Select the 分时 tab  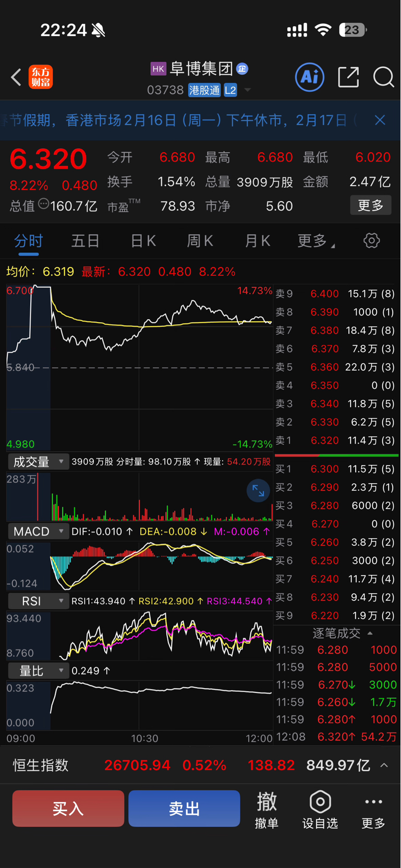coord(28,241)
